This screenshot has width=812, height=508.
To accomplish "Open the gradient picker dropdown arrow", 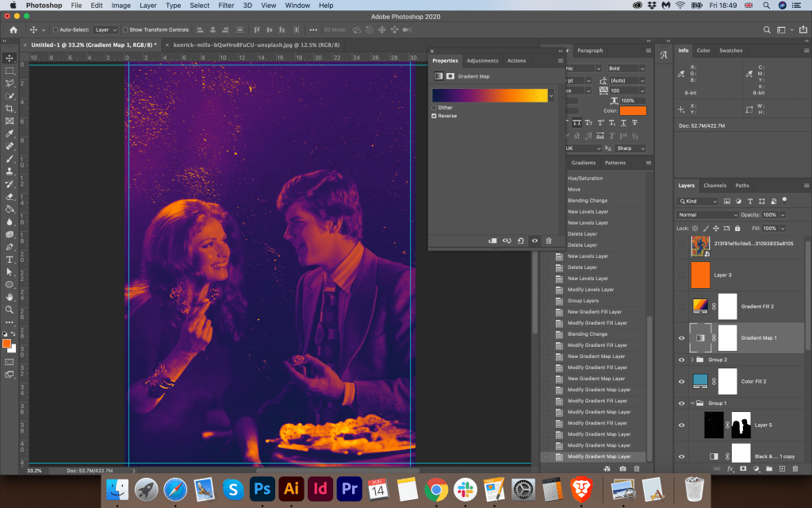I will point(551,95).
